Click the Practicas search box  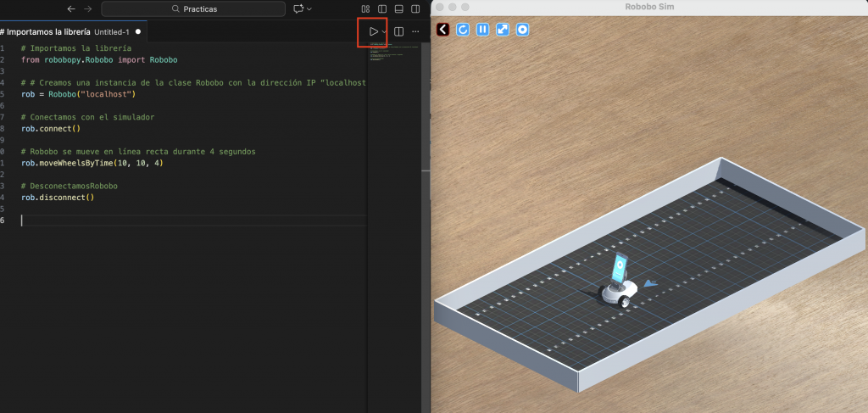point(193,8)
